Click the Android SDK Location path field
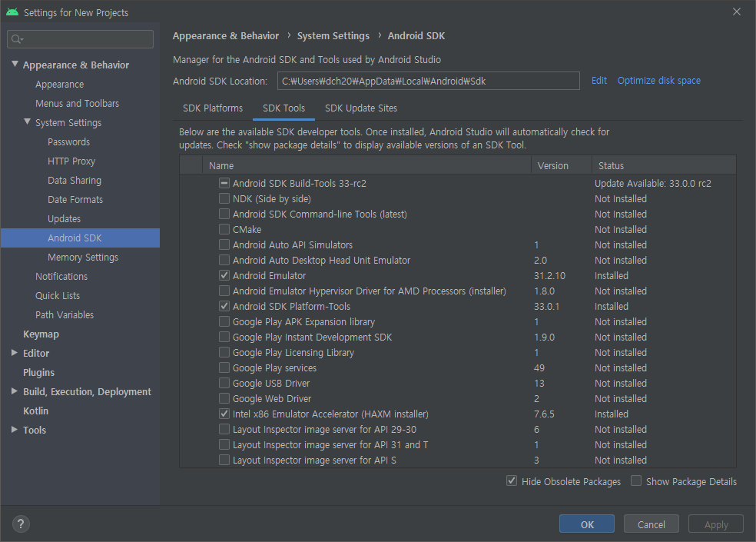 [x=428, y=81]
